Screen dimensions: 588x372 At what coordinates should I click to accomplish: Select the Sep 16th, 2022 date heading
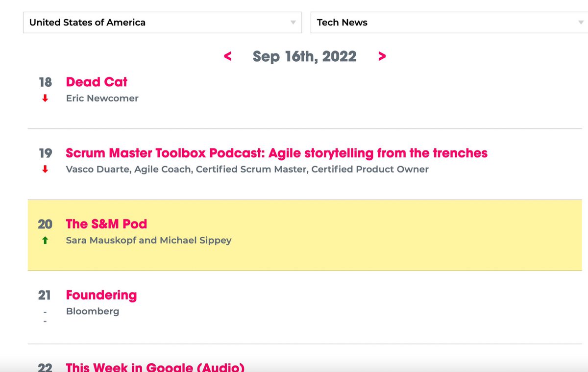point(305,57)
